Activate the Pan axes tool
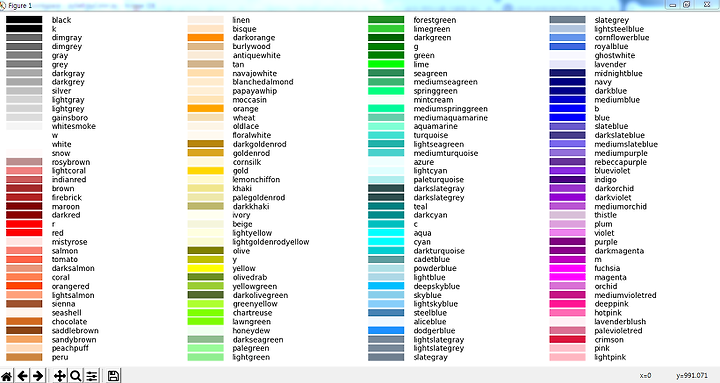The image size is (720, 383). tap(60, 376)
